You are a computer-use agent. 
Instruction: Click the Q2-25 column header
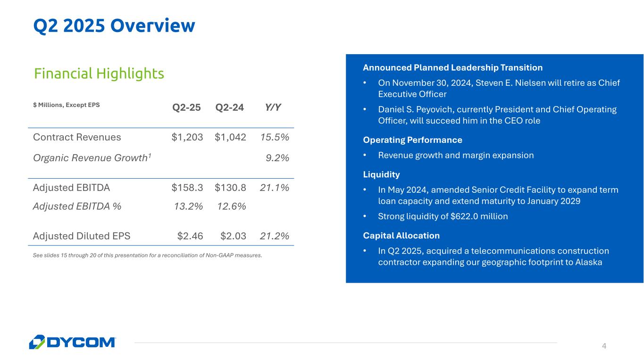(186, 107)
